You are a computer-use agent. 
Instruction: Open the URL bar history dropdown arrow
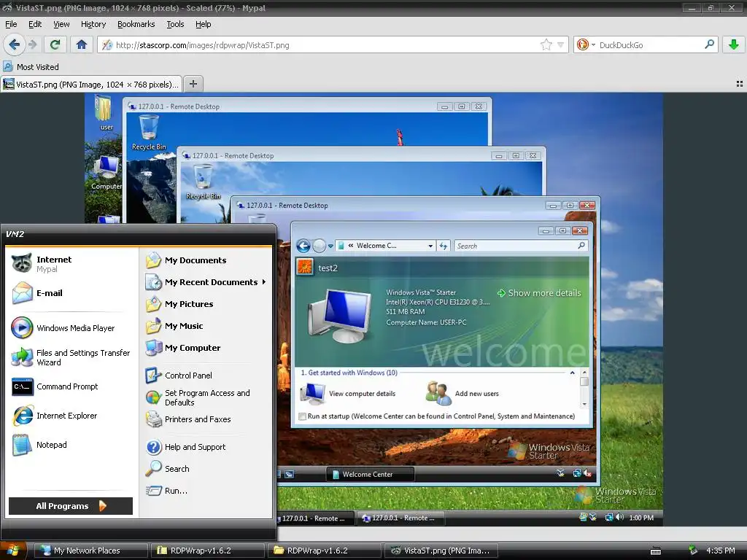560,44
